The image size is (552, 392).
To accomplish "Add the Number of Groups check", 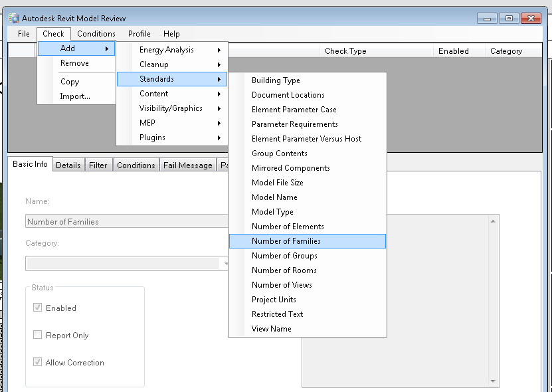I will click(308, 256).
